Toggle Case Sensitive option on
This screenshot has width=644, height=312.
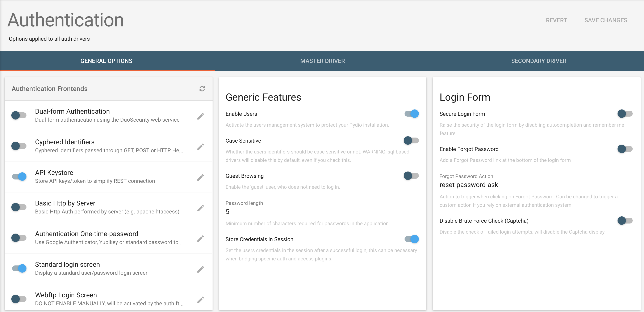(x=411, y=140)
